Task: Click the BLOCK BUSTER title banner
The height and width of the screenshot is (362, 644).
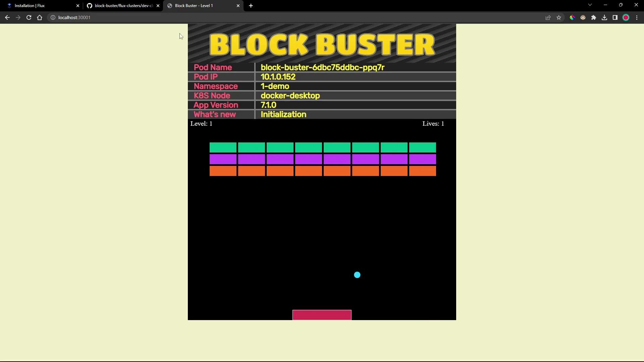Action: (x=322, y=44)
